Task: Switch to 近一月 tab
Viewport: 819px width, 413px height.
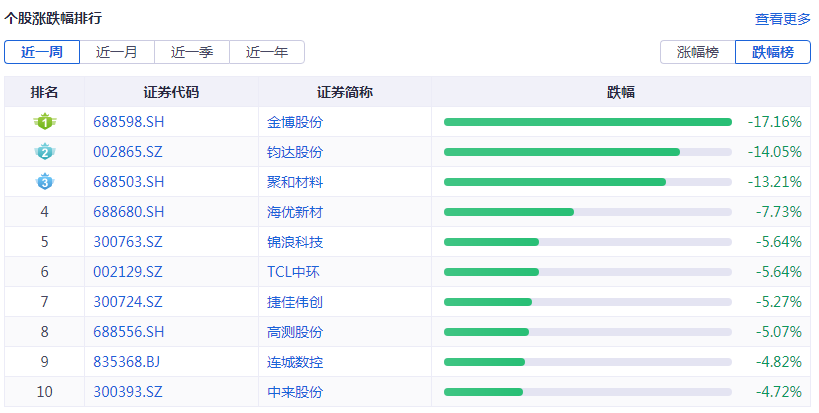Action: click(117, 52)
